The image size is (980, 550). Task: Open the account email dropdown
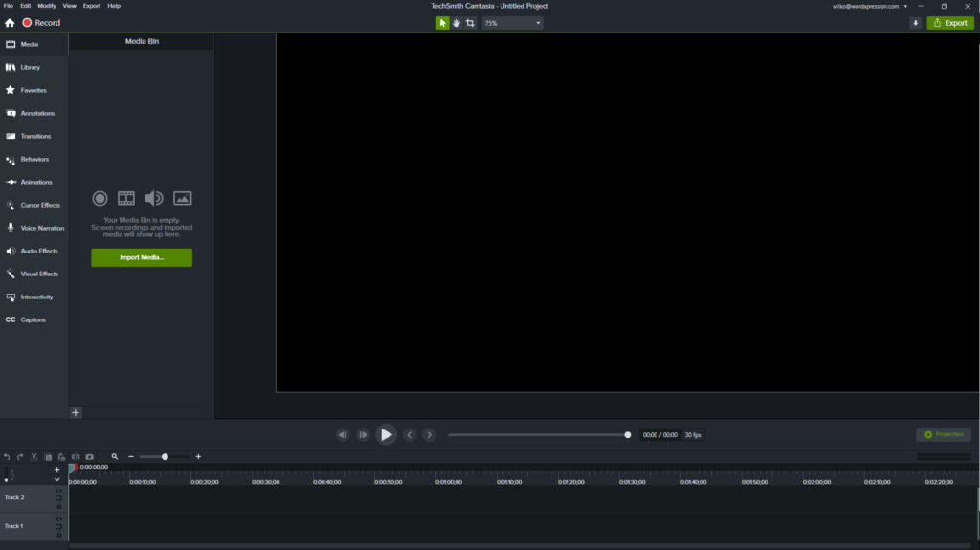(x=869, y=7)
